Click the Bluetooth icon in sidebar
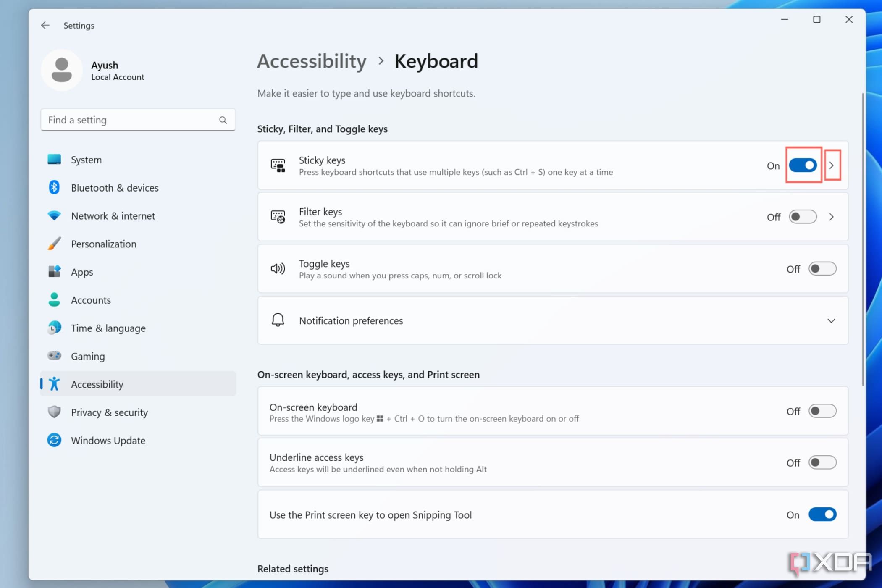Image resolution: width=882 pixels, height=588 pixels. 54,187
